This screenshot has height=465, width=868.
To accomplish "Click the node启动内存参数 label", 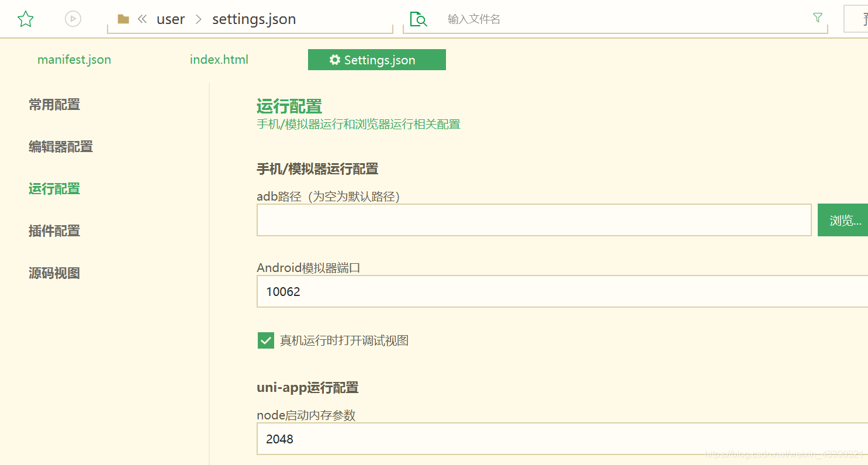I will 306,415.
